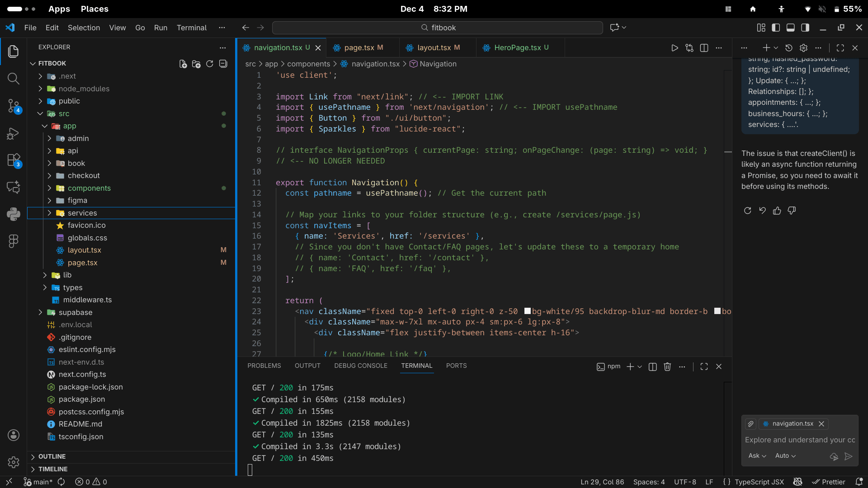Viewport: 868px width, 488px height.
Task: Open the Extensions view
Action: click(13, 160)
